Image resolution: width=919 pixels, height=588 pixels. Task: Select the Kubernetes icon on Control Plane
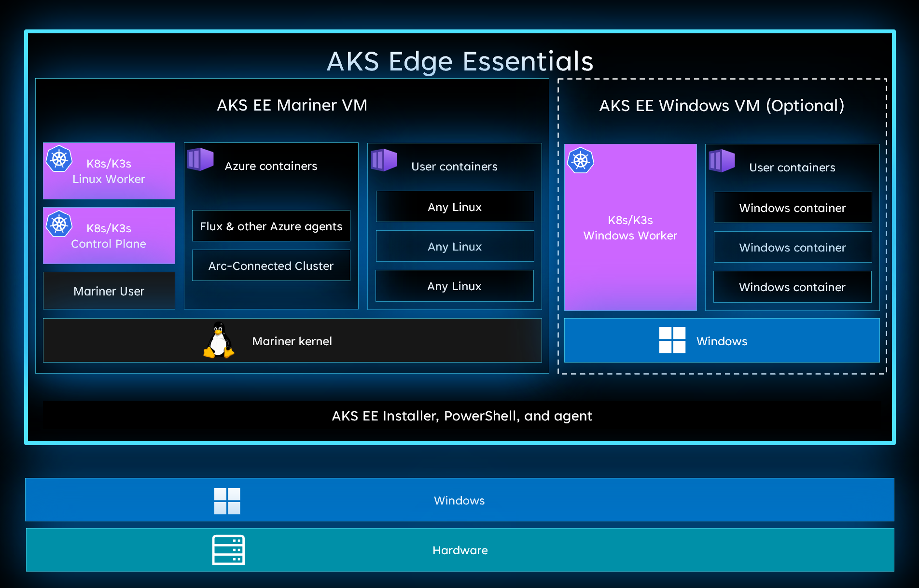click(59, 223)
